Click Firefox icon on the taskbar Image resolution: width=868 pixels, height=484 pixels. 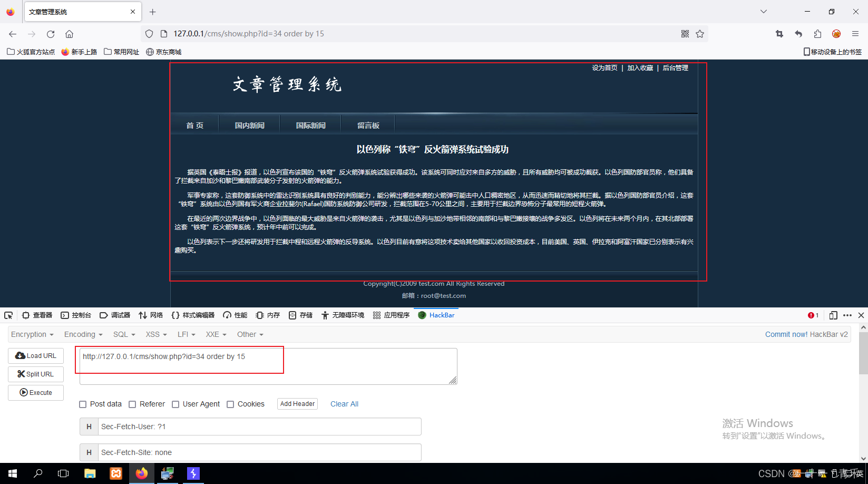click(x=142, y=473)
